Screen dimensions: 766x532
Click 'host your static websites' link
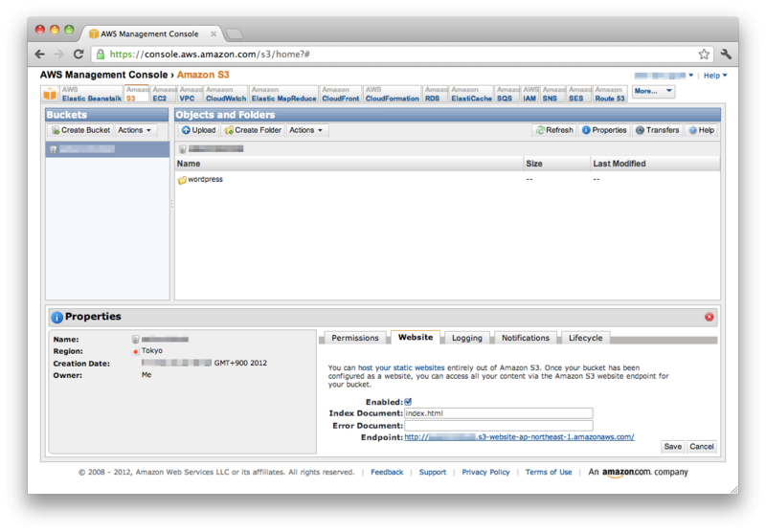(401, 368)
